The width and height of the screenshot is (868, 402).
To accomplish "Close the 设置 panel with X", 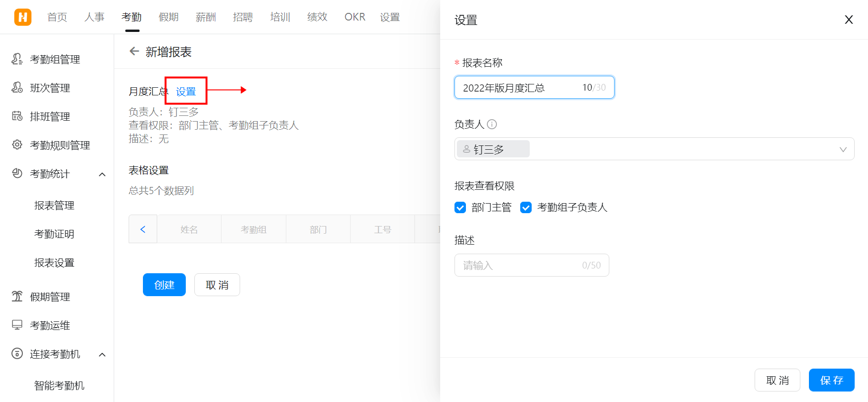I will pos(848,20).
